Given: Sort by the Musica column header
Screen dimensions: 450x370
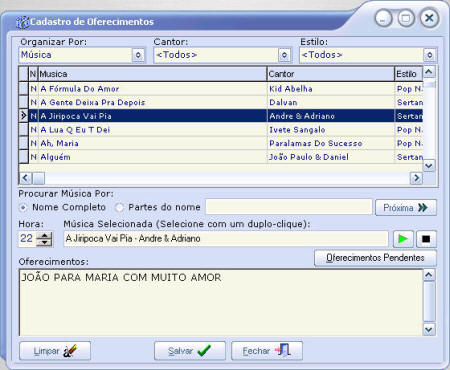Looking at the screenshot, I should tap(152, 74).
